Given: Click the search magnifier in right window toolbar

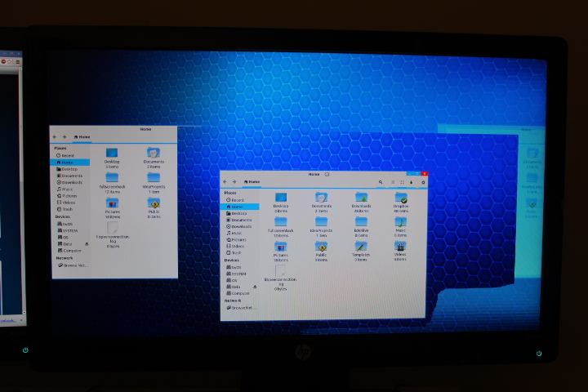Looking at the screenshot, I should point(381,181).
